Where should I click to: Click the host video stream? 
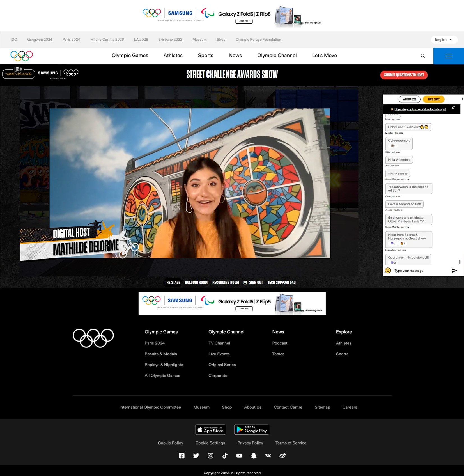point(190,183)
